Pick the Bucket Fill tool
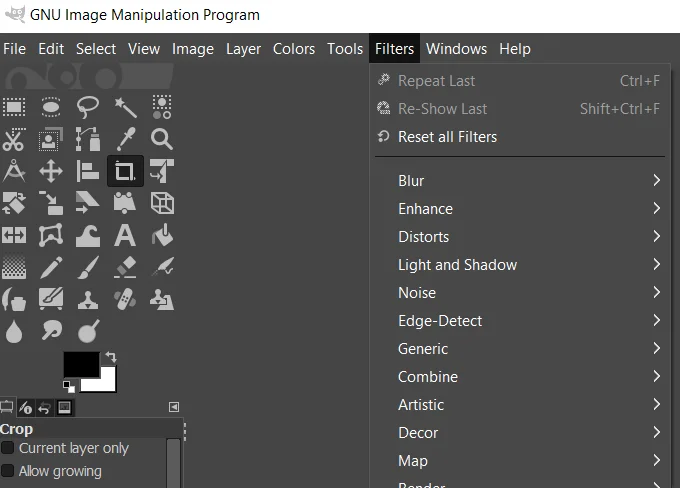Viewport: 680px width, 488px height. click(162, 236)
